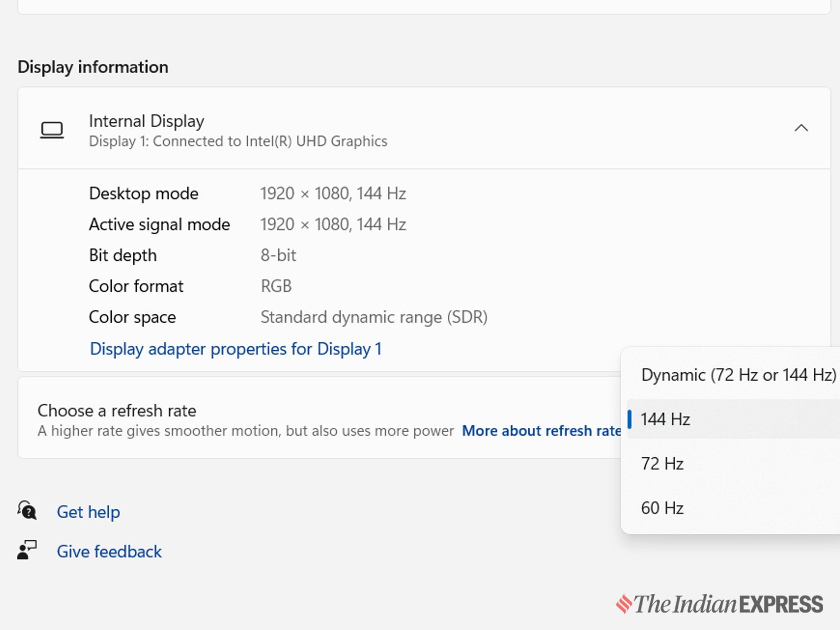Click the Standard dynamic range (SDR) value
This screenshot has height=630, width=840.
(x=374, y=318)
